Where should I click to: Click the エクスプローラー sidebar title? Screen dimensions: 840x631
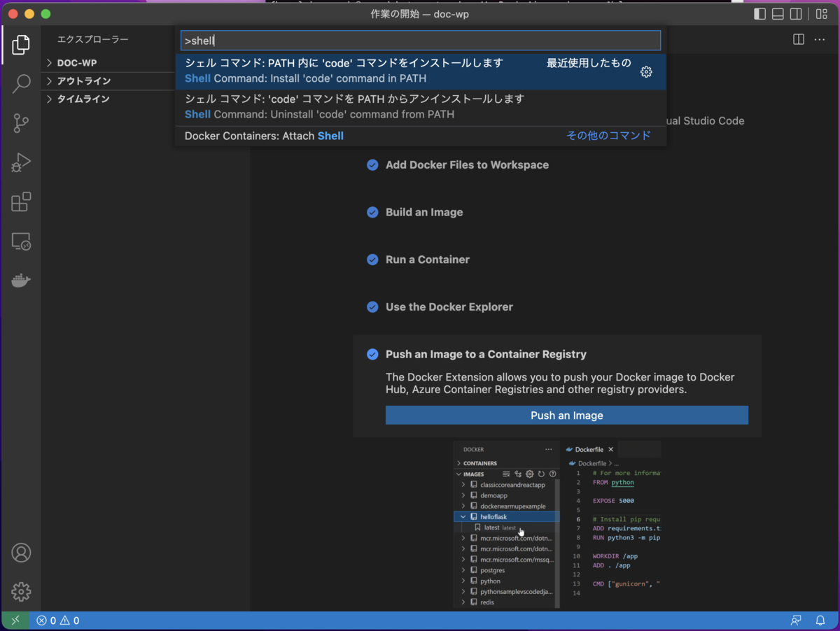[x=93, y=40]
